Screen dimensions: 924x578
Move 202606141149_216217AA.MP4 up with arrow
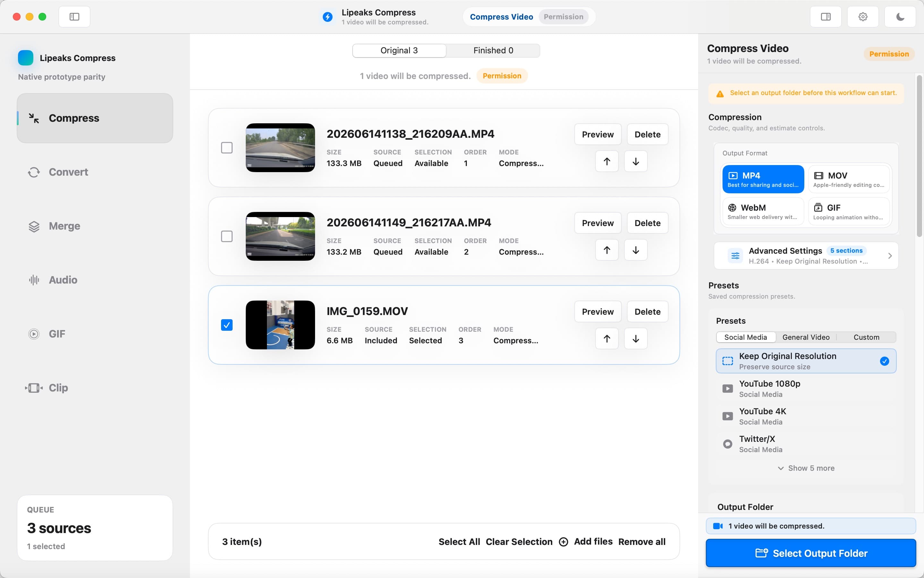(x=607, y=250)
